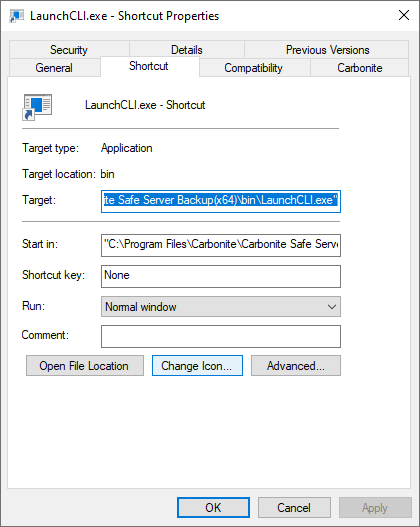The height and width of the screenshot is (527, 420).
Task: Click the Start in field
Action: 221,245
